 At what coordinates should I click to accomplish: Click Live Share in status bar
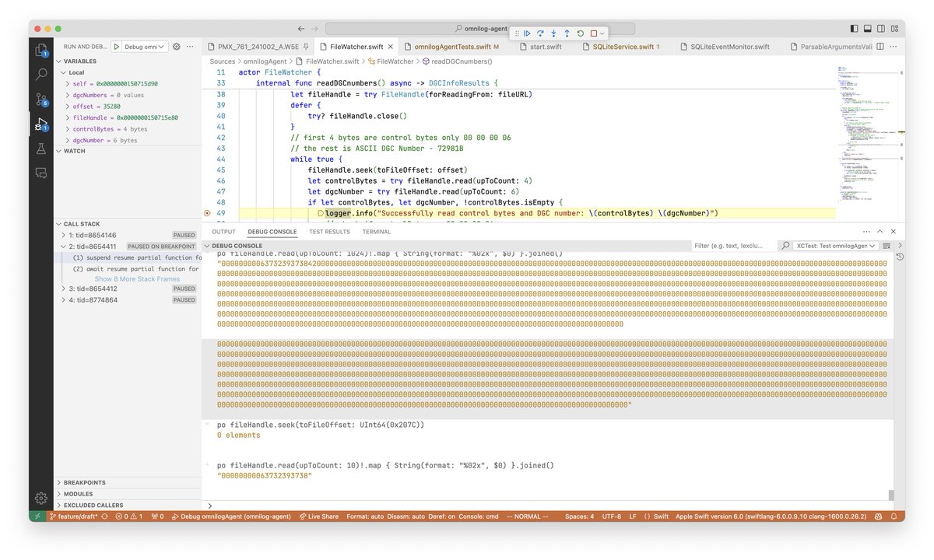click(318, 516)
